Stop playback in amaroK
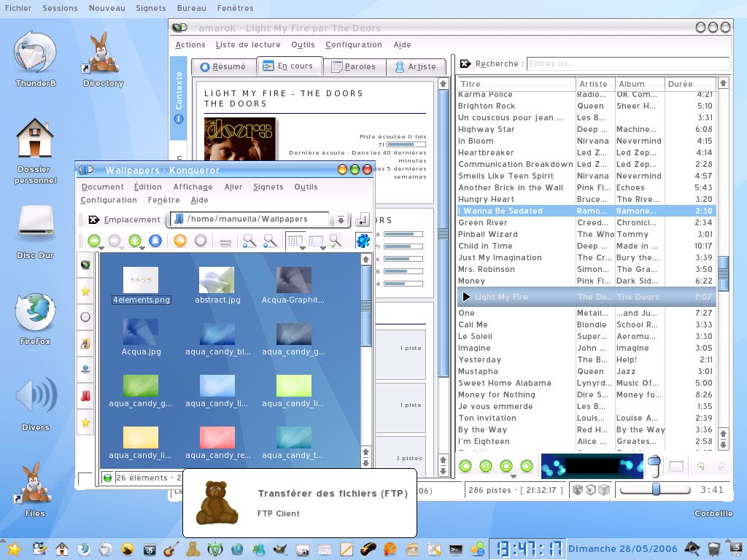 506,466
